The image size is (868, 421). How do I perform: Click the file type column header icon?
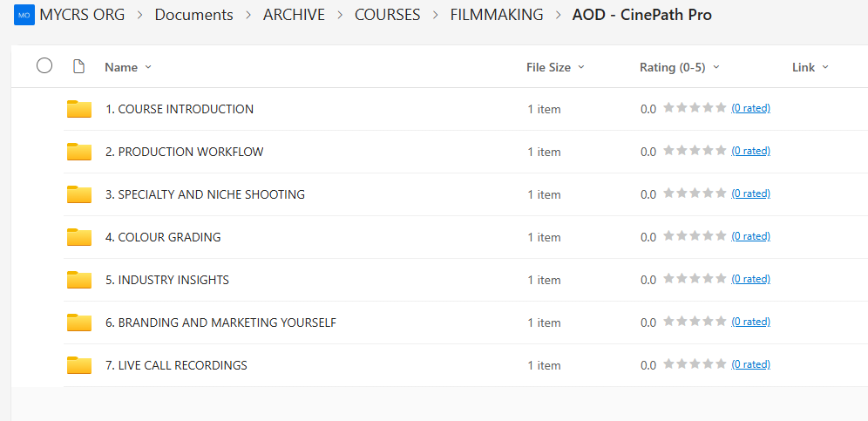pos(78,66)
